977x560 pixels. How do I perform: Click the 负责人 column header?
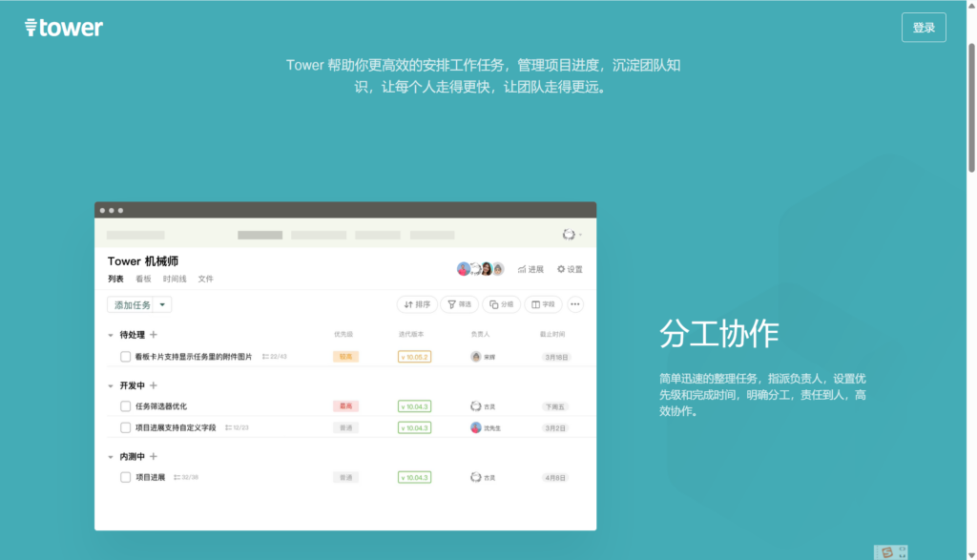pyautogui.click(x=481, y=335)
